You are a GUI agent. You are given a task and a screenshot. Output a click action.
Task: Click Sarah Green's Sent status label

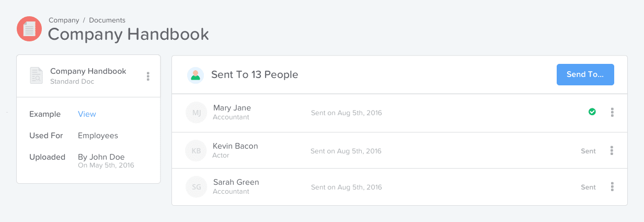tap(588, 187)
